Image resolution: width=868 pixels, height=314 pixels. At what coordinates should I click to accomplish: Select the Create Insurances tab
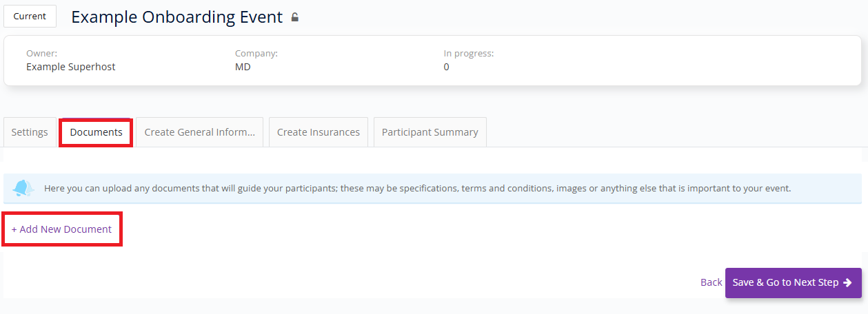point(319,132)
